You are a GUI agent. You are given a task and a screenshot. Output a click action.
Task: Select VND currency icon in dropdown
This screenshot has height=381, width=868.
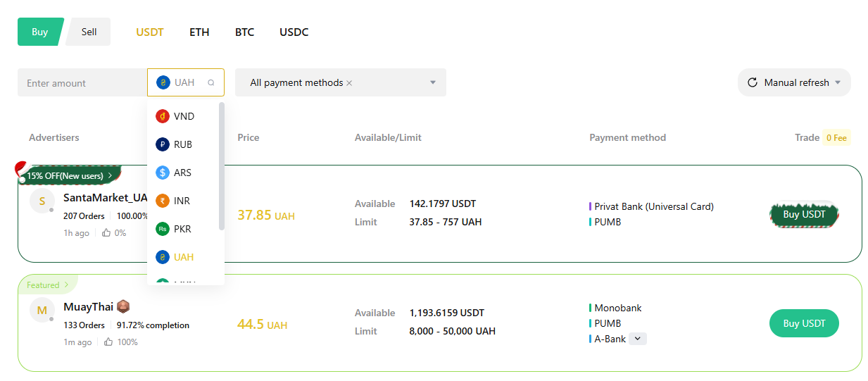(163, 116)
